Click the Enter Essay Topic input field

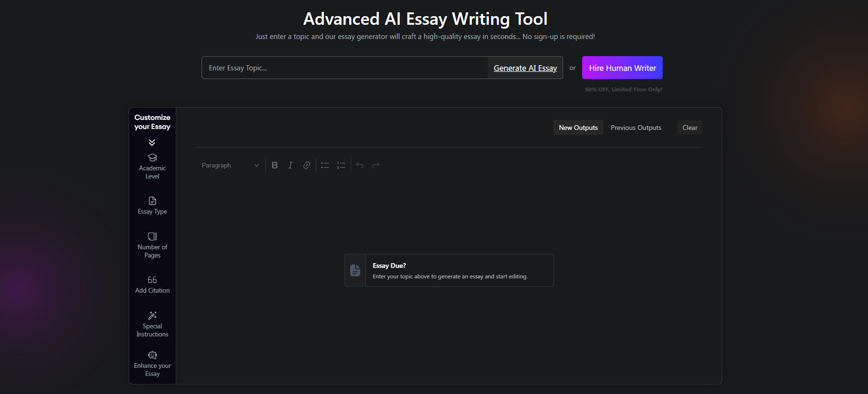tap(344, 68)
